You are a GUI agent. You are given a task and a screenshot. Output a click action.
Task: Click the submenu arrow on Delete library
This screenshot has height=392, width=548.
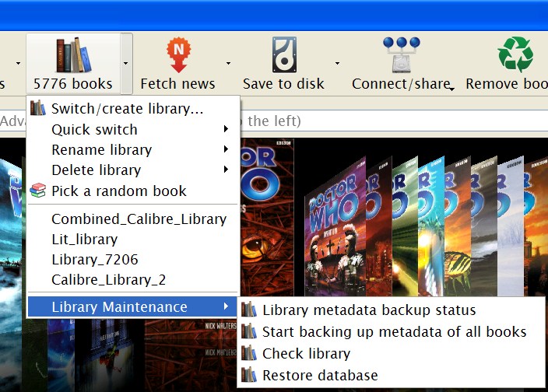point(226,170)
